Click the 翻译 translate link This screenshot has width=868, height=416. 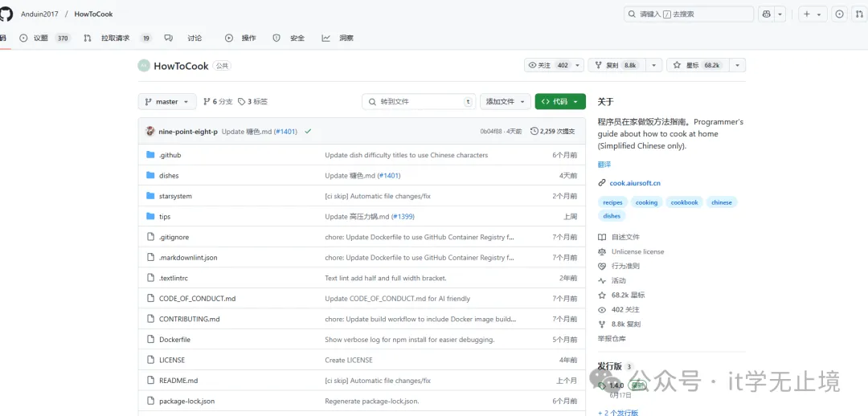[x=604, y=165]
